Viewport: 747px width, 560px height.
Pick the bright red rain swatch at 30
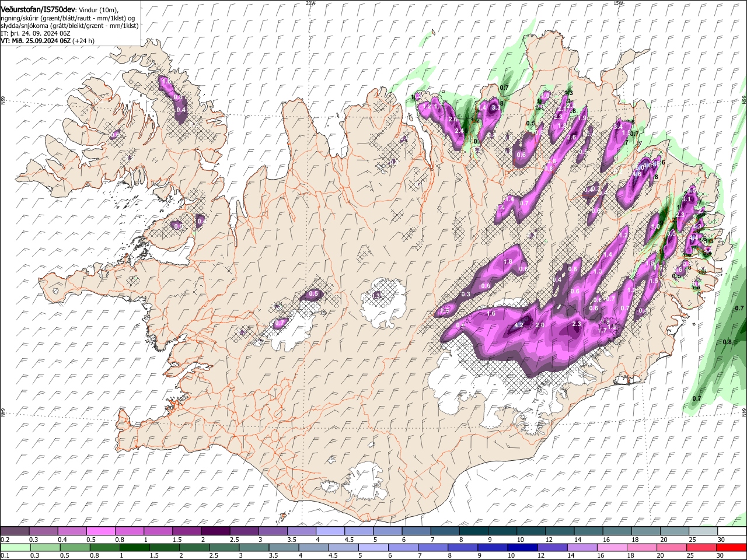[731, 547]
